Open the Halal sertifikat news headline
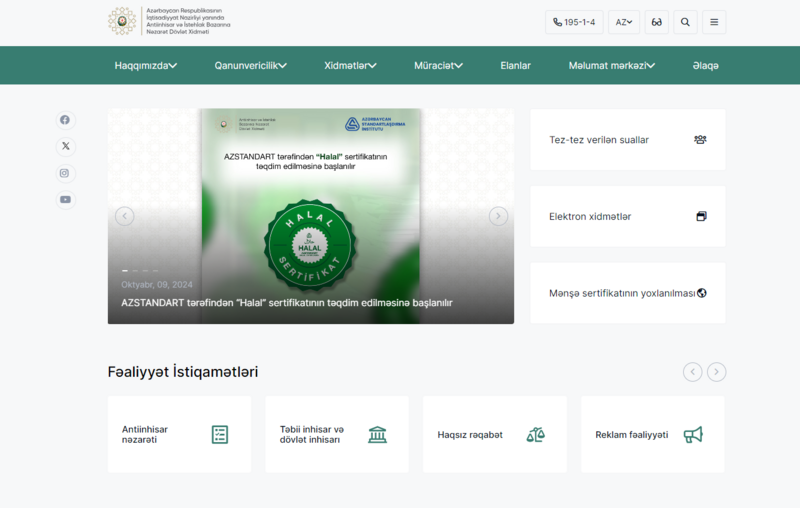Image resolution: width=800 pixels, height=508 pixels. (287, 303)
